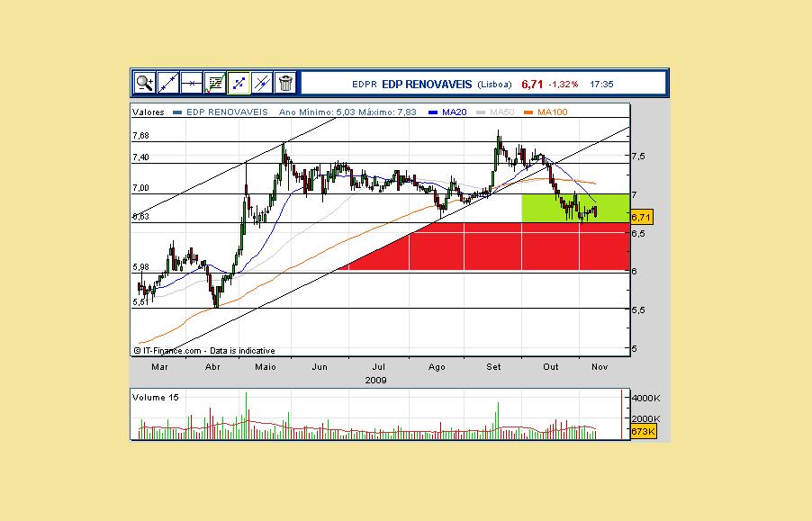Click the blue MA20 legend color marker
The width and height of the screenshot is (812, 521).
pyautogui.click(x=433, y=112)
